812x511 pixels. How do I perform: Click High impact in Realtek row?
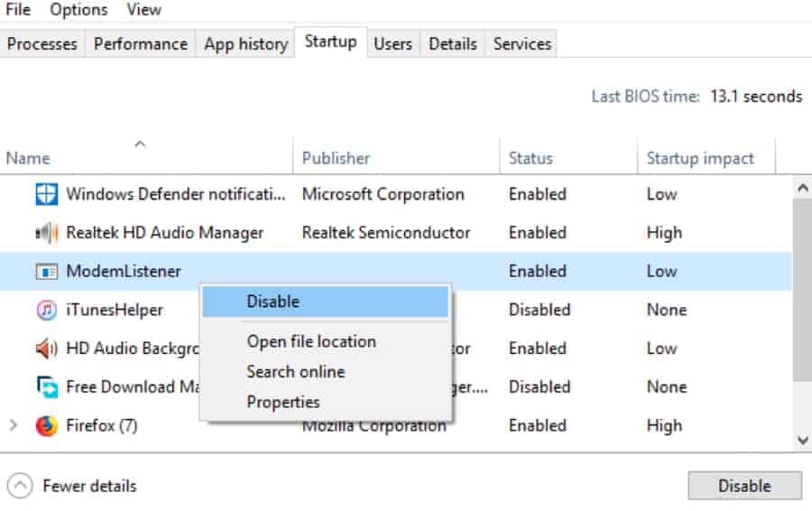point(664,233)
